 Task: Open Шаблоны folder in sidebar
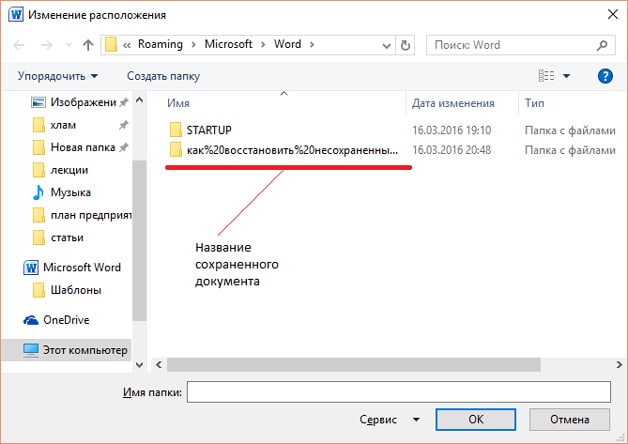pyautogui.click(x=67, y=290)
